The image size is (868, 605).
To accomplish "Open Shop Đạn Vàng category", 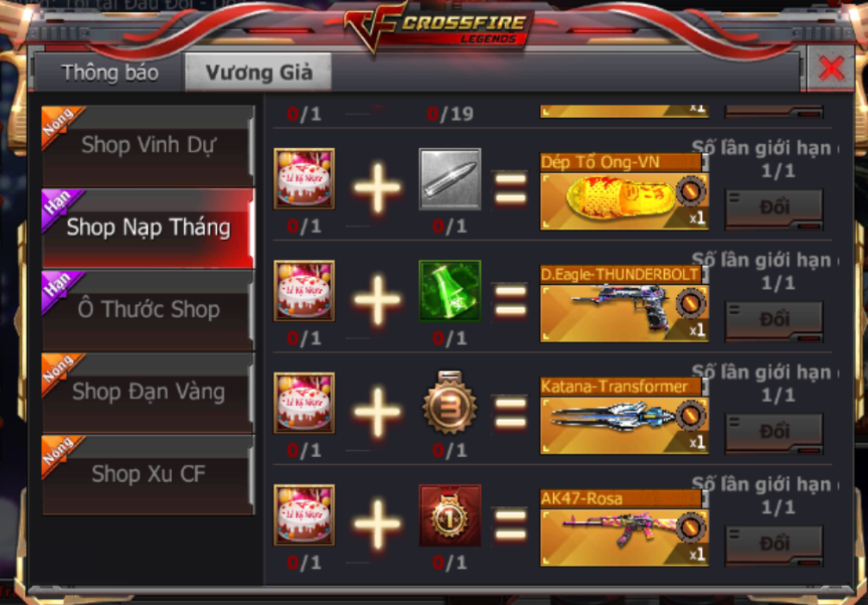I will pyautogui.click(x=148, y=392).
